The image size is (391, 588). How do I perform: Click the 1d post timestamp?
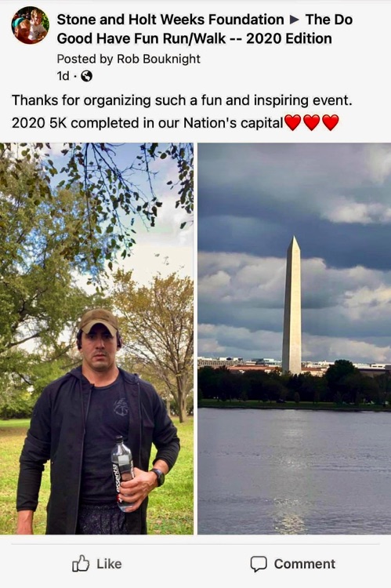point(63,76)
